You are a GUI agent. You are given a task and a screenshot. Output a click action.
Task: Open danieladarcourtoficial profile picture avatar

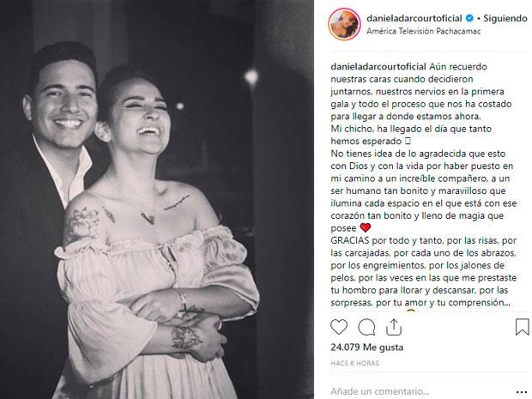coord(344,24)
